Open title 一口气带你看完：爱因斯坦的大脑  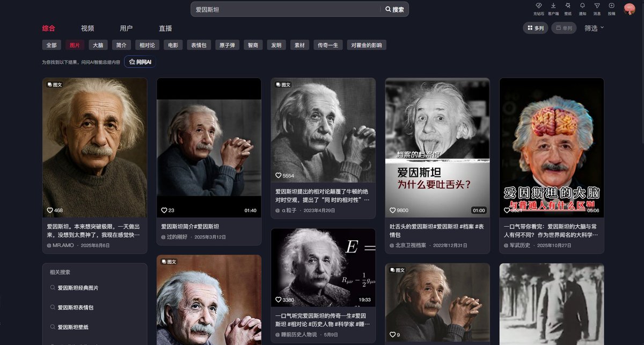click(x=550, y=231)
